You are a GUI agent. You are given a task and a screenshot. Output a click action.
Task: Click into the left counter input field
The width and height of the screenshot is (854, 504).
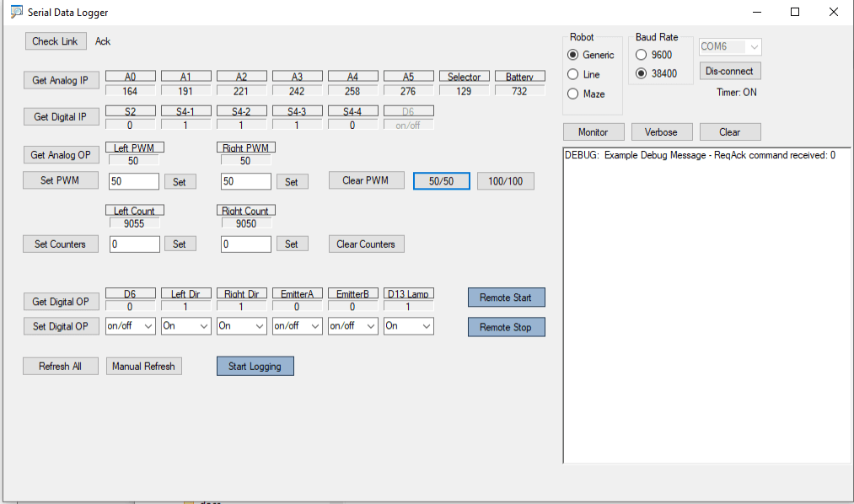[x=135, y=244]
